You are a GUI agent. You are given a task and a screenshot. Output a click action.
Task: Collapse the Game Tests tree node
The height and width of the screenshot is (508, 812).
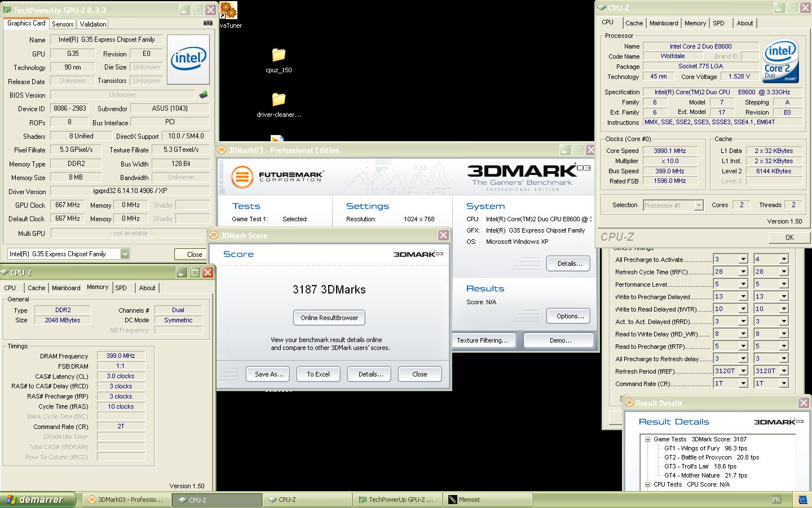click(x=648, y=439)
